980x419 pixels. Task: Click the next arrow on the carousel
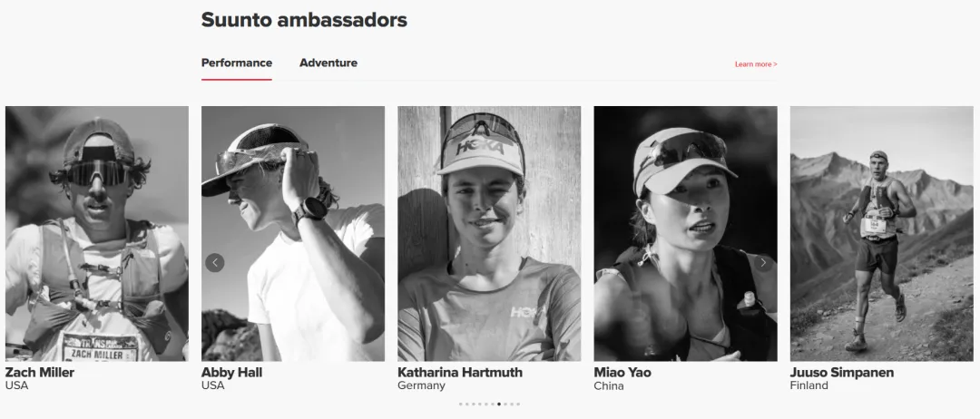point(763,263)
